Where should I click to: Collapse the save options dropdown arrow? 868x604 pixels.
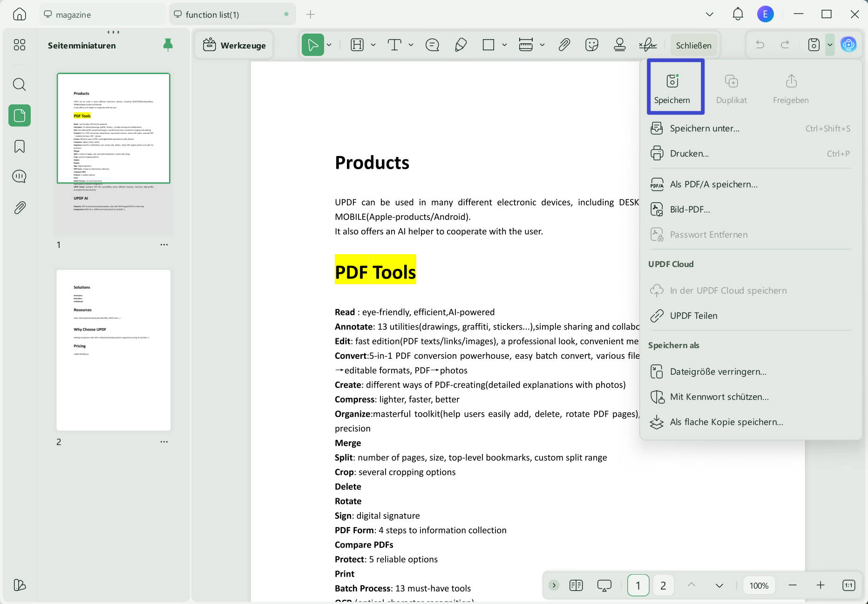click(830, 45)
